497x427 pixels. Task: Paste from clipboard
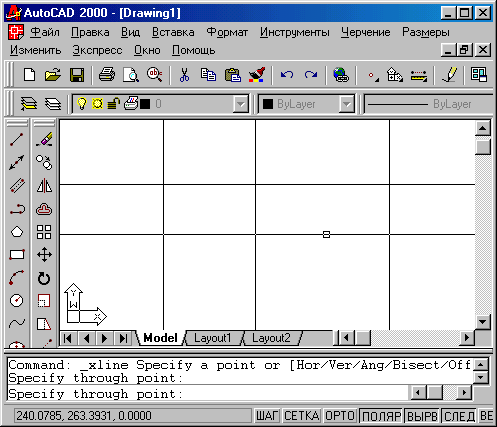click(233, 74)
